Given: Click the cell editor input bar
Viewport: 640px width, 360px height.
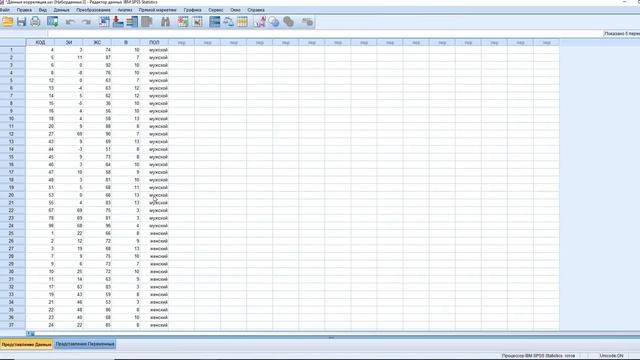Looking at the screenshot, I should pos(325,34).
